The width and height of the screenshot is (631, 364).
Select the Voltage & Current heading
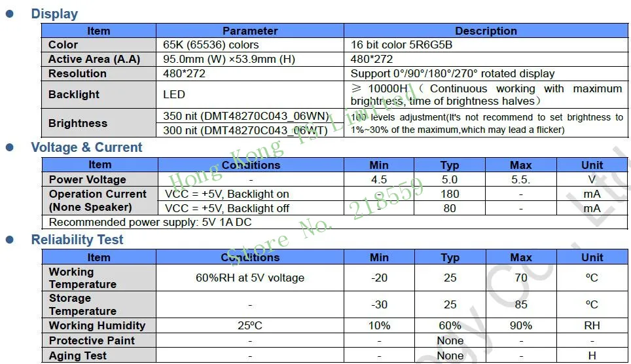point(86,147)
